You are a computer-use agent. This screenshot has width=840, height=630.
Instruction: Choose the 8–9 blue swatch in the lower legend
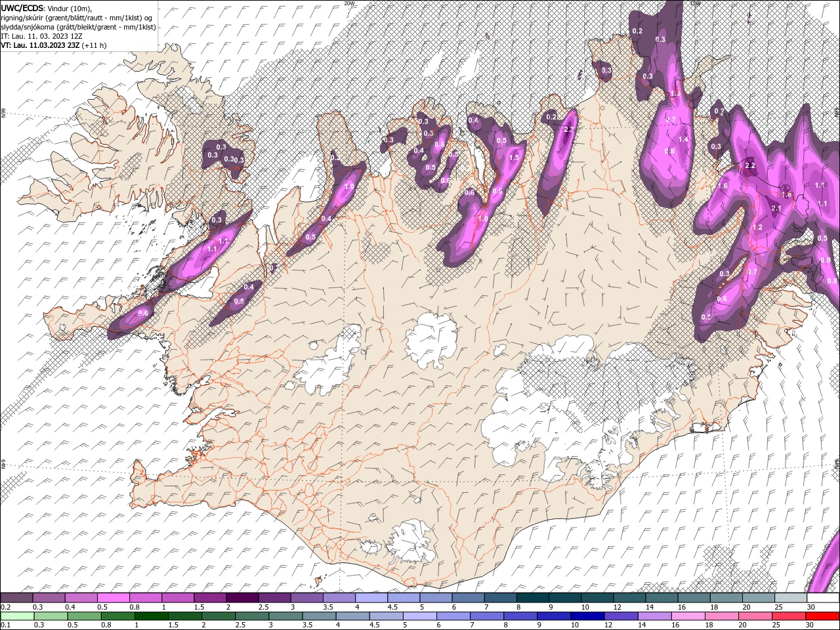(x=519, y=616)
